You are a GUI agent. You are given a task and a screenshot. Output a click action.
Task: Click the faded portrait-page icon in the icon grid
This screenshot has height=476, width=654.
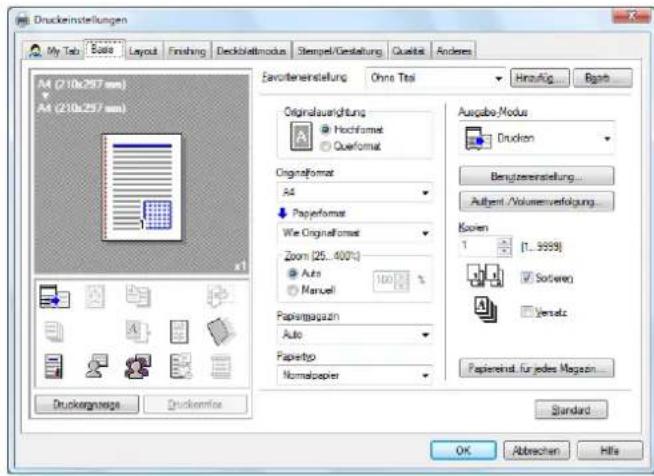click(x=95, y=297)
